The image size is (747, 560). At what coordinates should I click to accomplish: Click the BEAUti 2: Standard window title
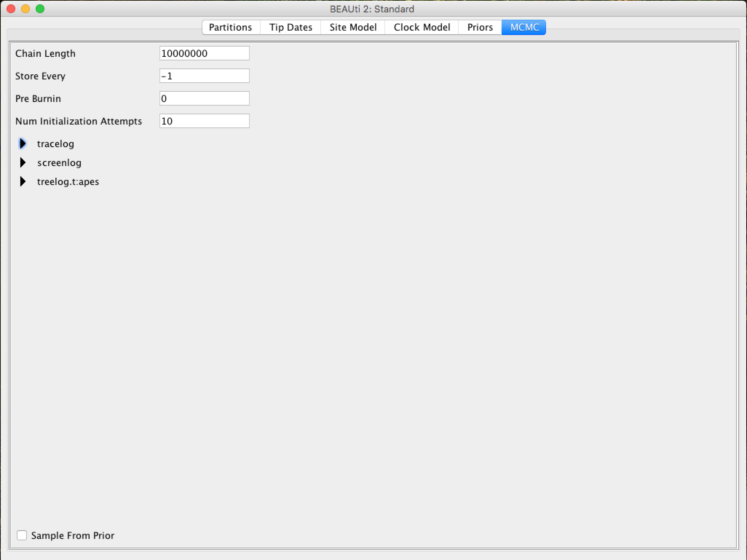click(372, 9)
